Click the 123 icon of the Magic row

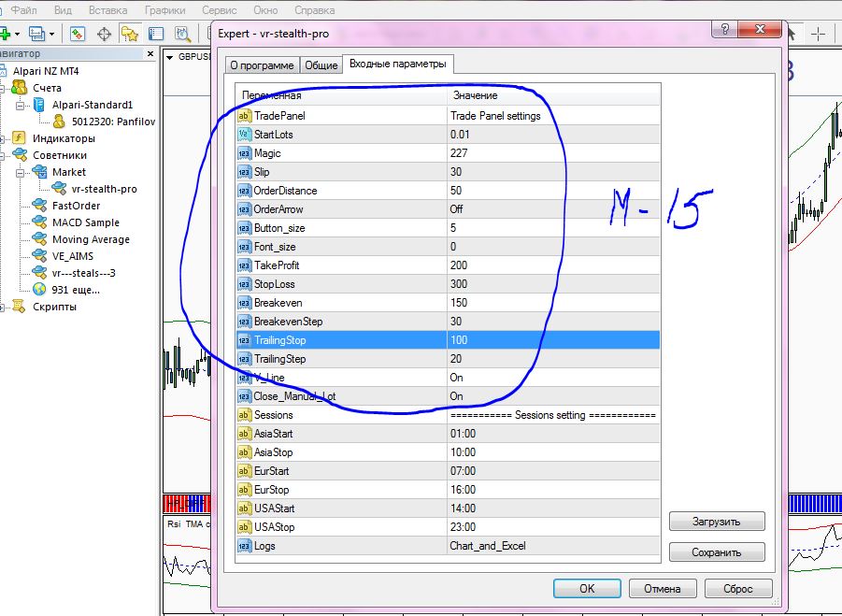coord(244,153)
